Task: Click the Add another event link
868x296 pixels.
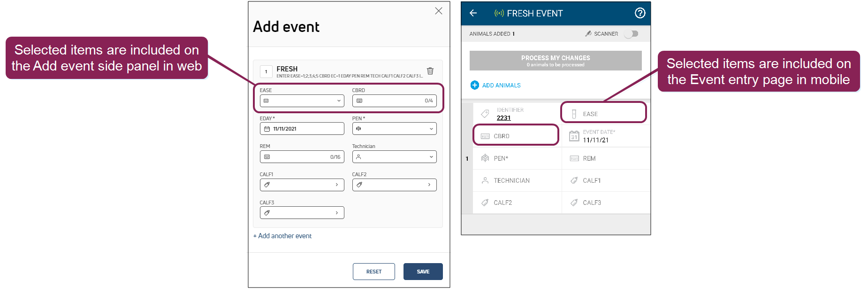Action: (x=282, y=236)
